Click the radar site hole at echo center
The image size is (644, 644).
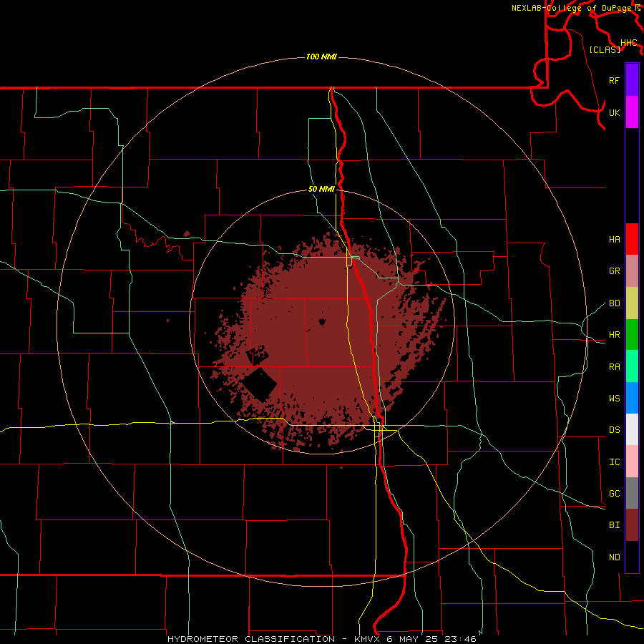click(x=321, y=322)
